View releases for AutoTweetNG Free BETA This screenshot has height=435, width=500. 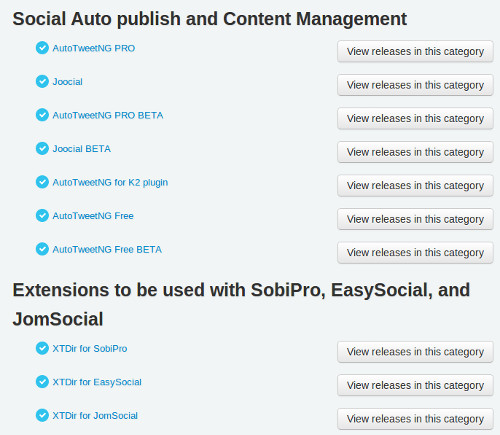pyautogui.click(x=415, y=252)
